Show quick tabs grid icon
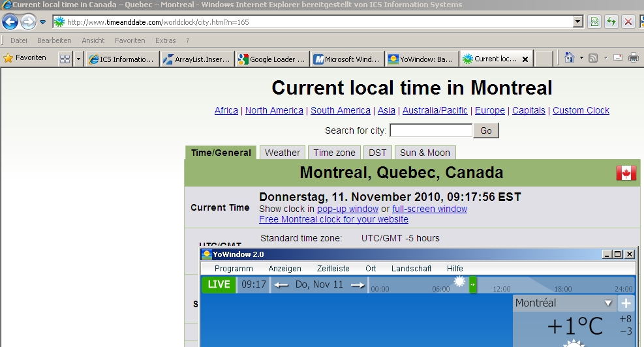 (65, 59)
